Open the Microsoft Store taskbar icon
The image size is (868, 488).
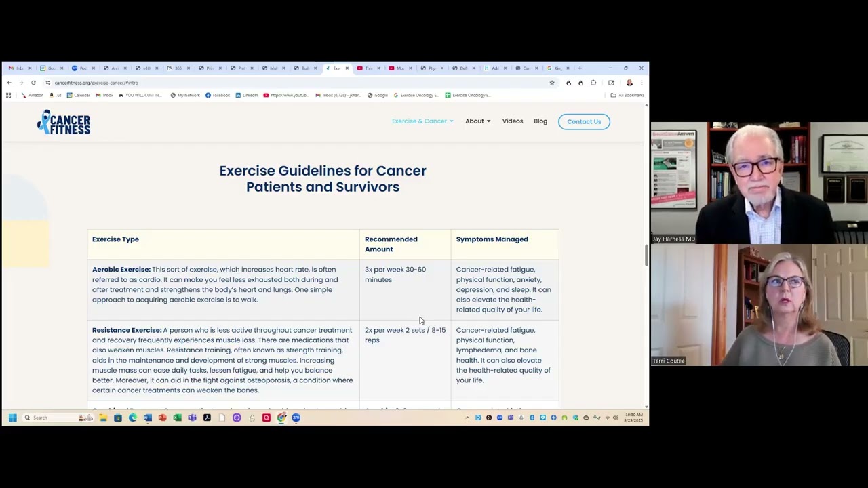click(x=118, y=418)
